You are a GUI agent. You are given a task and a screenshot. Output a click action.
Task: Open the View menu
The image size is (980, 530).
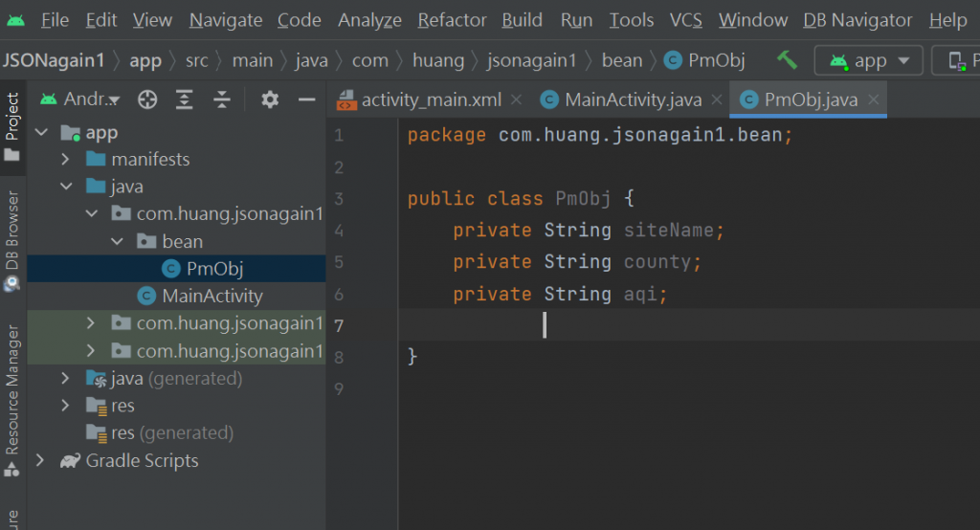[x=152, y=21]
